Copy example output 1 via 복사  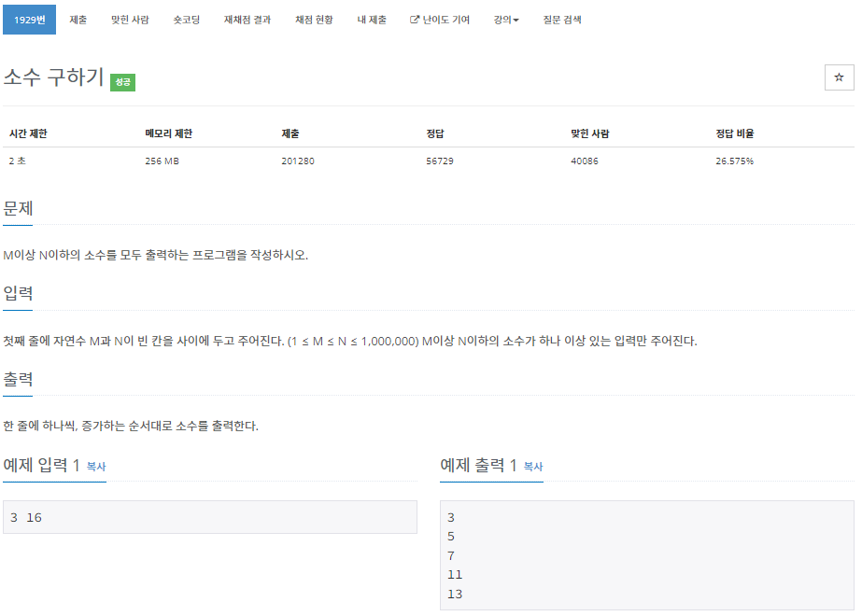pos(533,467)
